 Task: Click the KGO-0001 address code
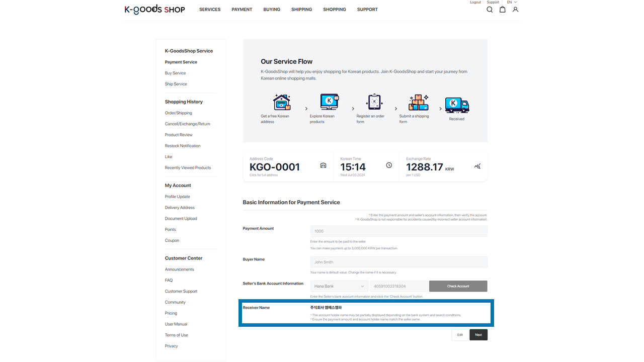click(x=275, y=167)
